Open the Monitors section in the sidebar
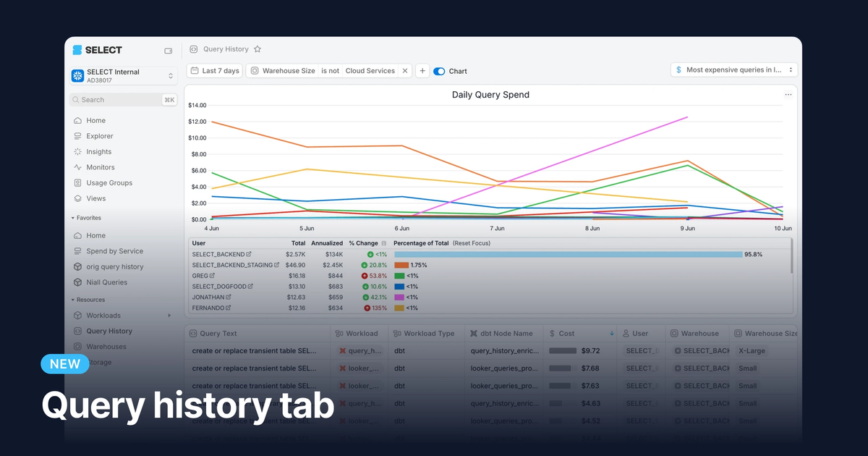This screenshot has width=868, height=456. coord(77,167)
